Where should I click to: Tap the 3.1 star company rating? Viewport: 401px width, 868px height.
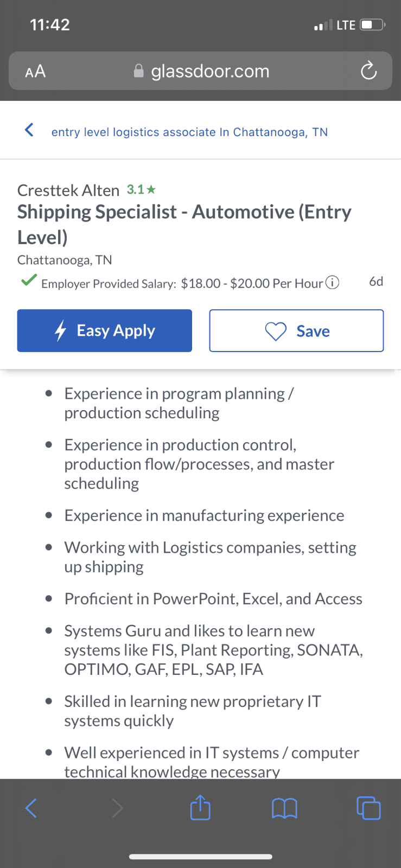click(141, 189)
